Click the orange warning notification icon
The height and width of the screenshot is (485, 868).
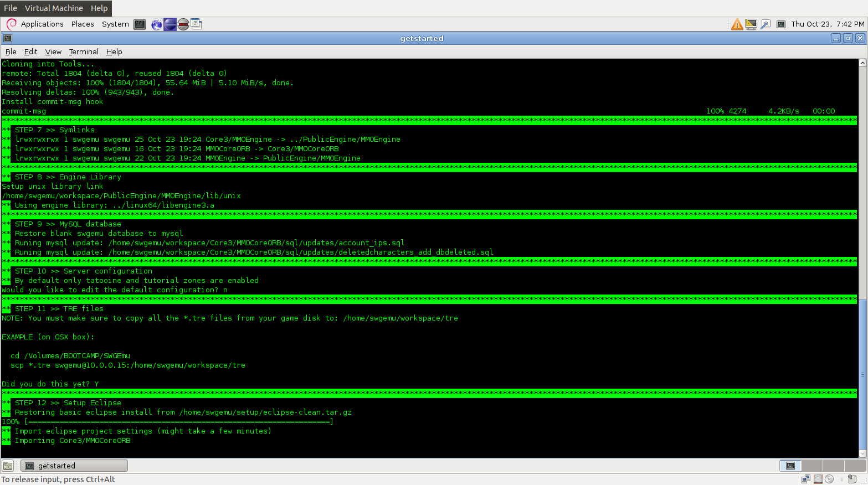click(x=737, y=24)
